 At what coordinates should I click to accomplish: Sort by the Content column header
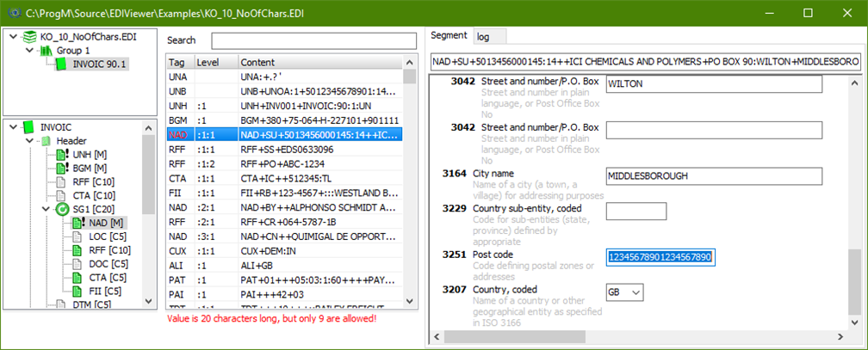point(321,63)
